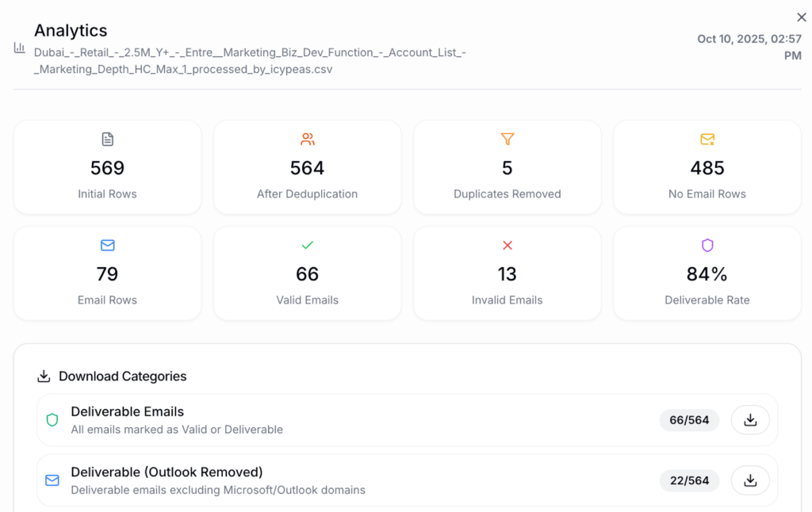Click the Deliverable Emails row title
Screen dimensions: 812x512
[128, 411]
